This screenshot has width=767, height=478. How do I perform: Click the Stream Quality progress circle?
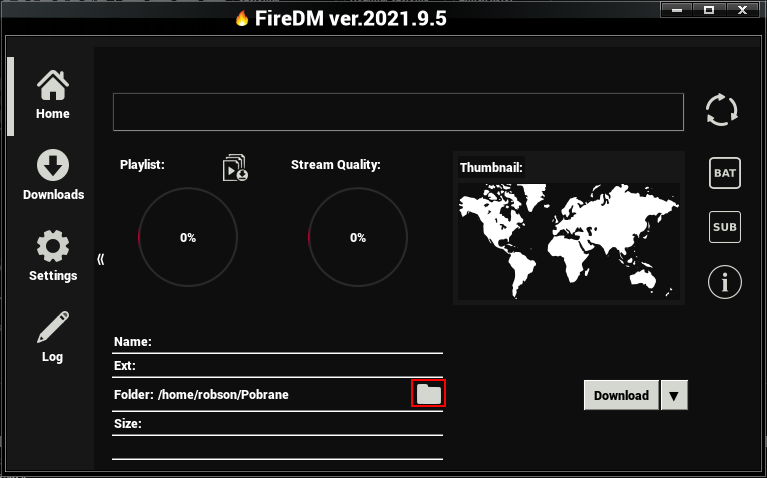pyautogui.click(x=358, y=237)
